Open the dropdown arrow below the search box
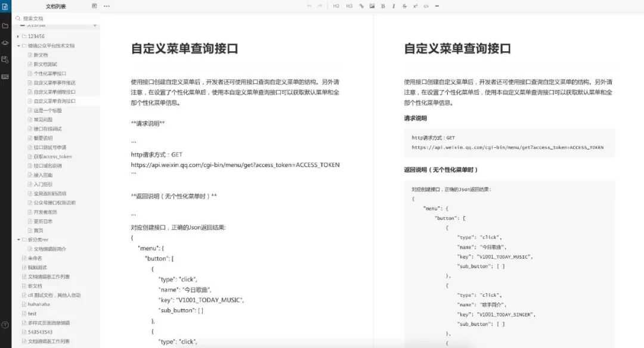The height and width of the screenshot is (348, 644). click(95, 26)
